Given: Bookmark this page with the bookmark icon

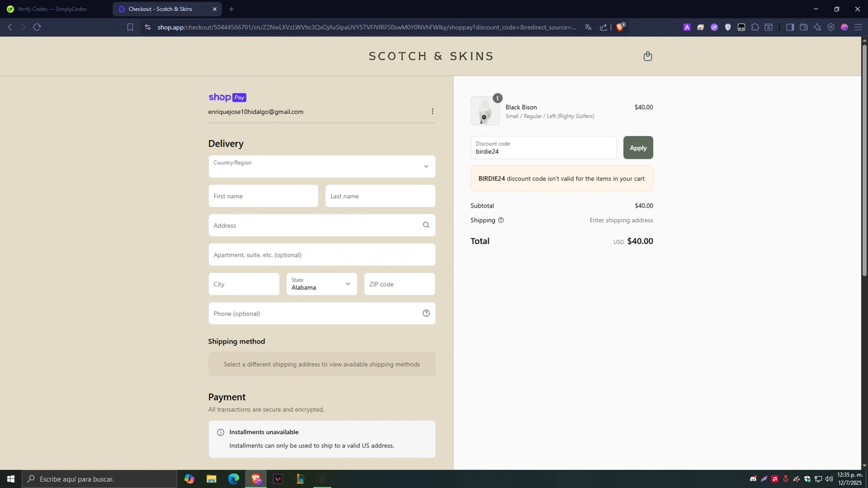Looking at the screenshot, I should (x=130, y=27).
